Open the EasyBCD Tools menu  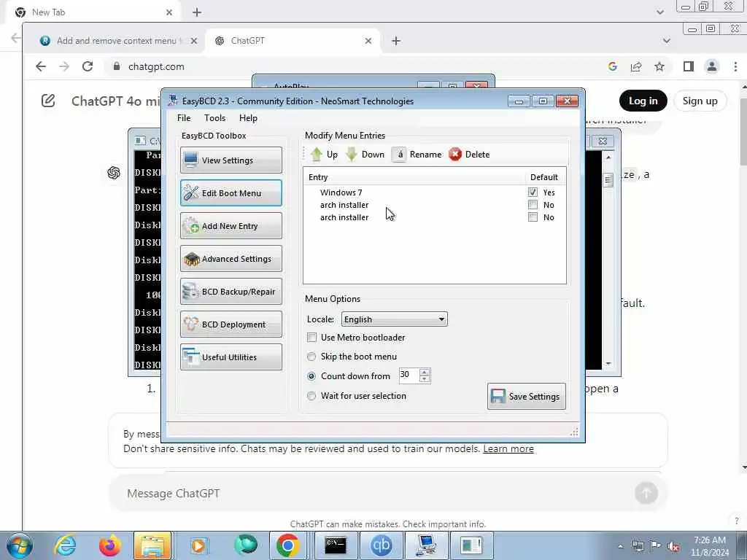pyautogui.click(x=215, y=118)
